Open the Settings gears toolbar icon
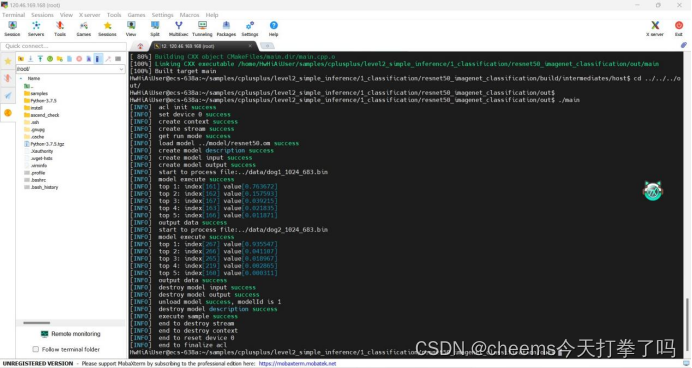This screenshot has width=692, height=368. click(250, 28)
